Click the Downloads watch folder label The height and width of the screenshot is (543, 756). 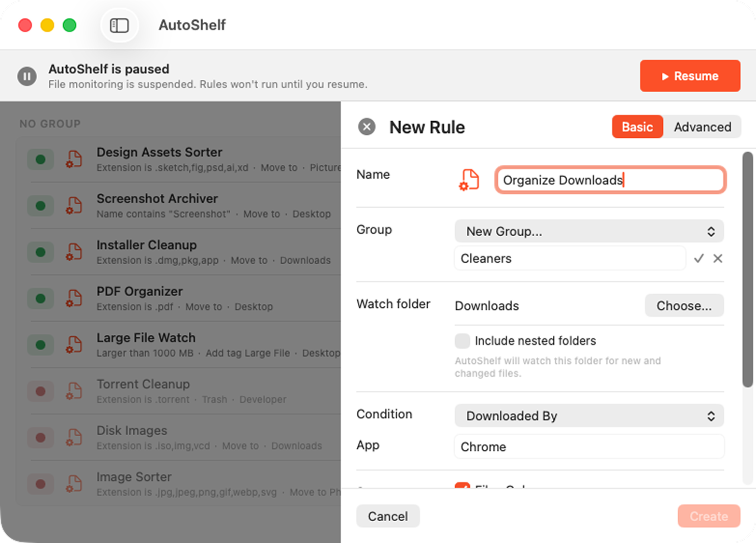pos(487,306)
